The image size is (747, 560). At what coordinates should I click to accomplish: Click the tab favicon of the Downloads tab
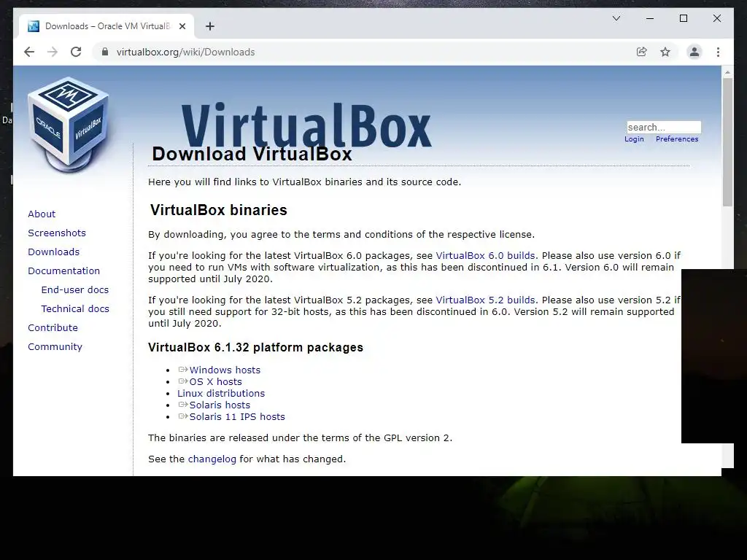click(34, 26)
